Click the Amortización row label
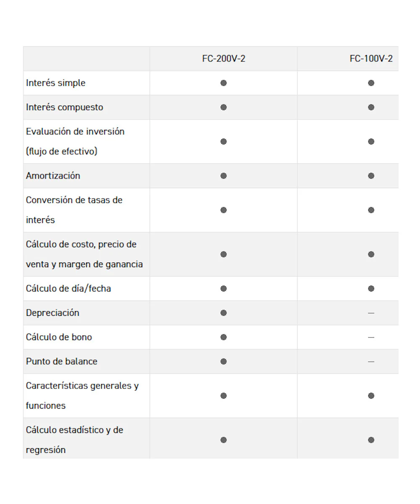This screenshot has height=504, width=420. pyautogui.click(x=53, y=176)
